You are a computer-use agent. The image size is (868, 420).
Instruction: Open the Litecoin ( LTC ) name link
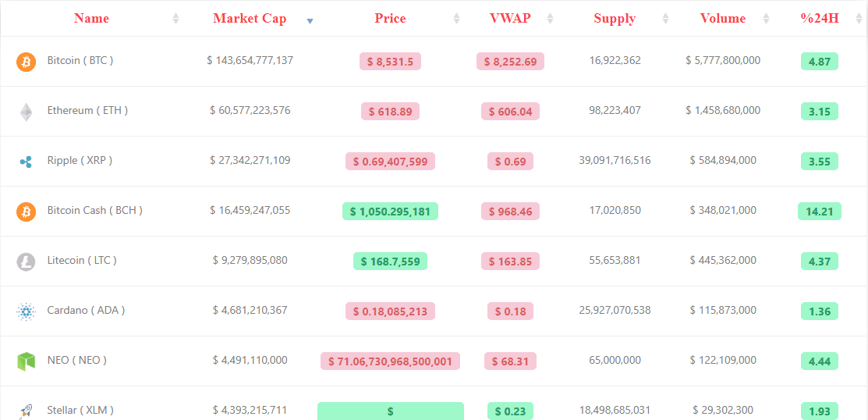point(82,260)
